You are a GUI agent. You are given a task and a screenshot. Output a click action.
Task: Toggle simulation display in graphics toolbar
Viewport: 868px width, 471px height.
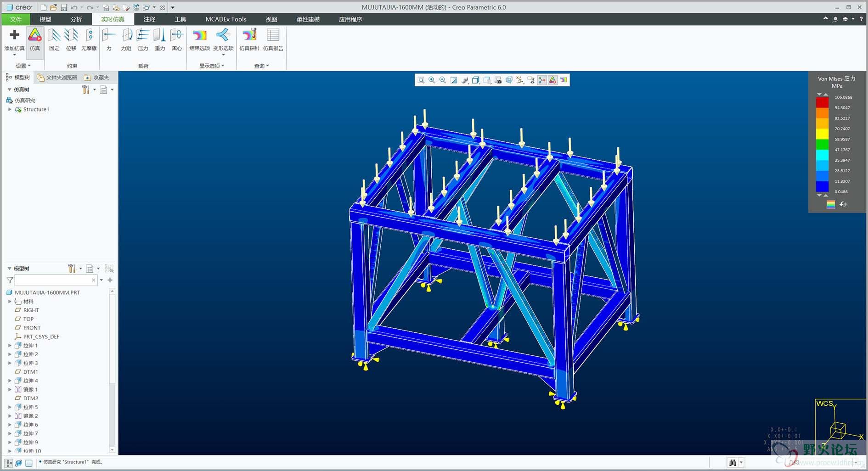tap(553, 80)
